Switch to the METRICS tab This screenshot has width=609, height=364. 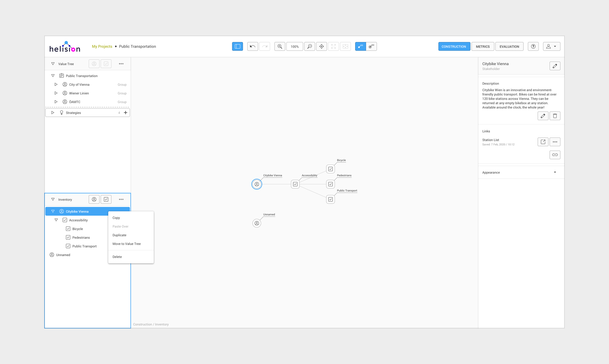483,47
